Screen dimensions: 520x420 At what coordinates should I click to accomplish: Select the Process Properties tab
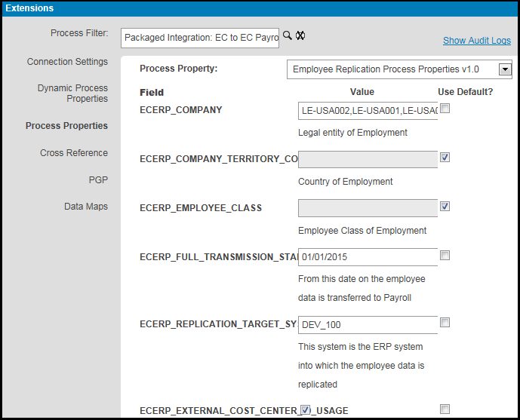coord(66,126)
